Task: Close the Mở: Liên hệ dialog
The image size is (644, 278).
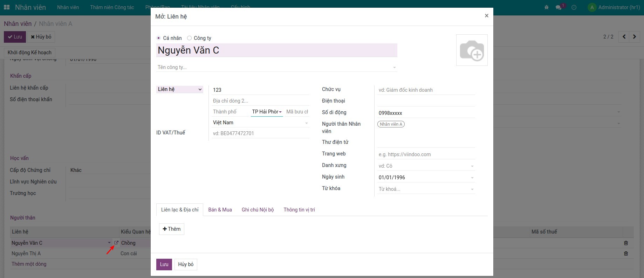Action: [486, 16]
